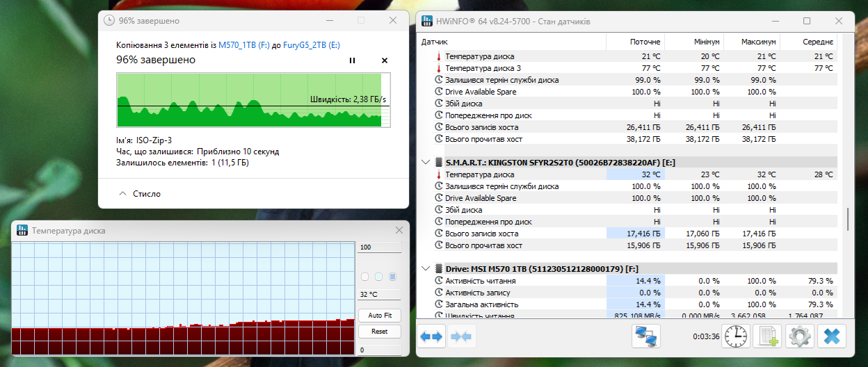
Task: Click drive icon beside Drive: MSI M570 header
Action: click(x=439, y=268)
